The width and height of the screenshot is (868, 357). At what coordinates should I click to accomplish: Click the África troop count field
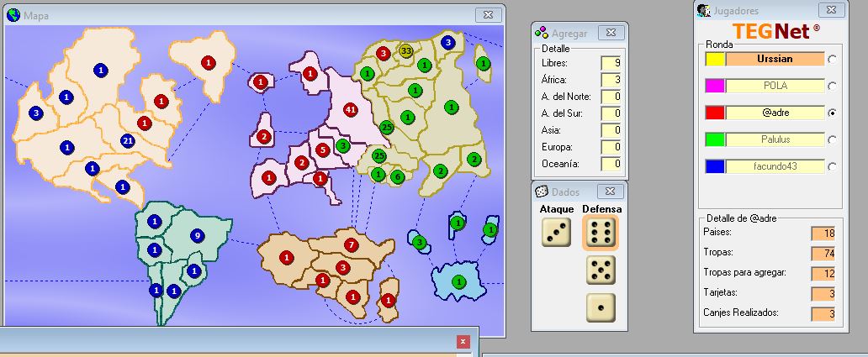click(x=610, y=80)
